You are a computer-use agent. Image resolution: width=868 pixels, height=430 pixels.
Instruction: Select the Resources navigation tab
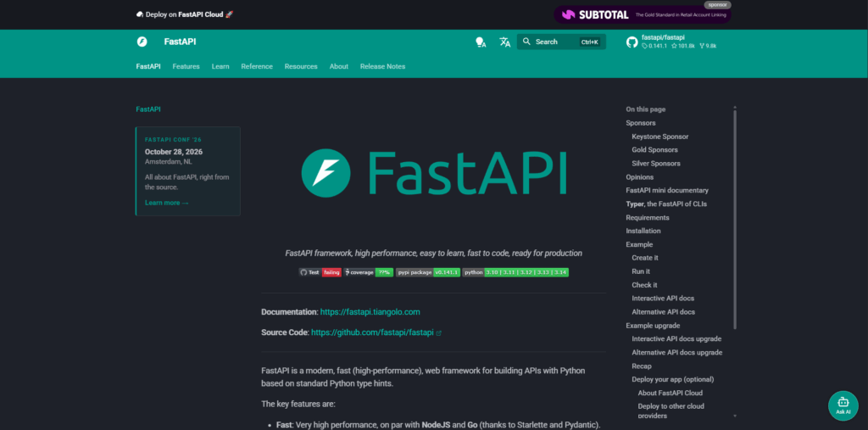(x=301, y=66)
